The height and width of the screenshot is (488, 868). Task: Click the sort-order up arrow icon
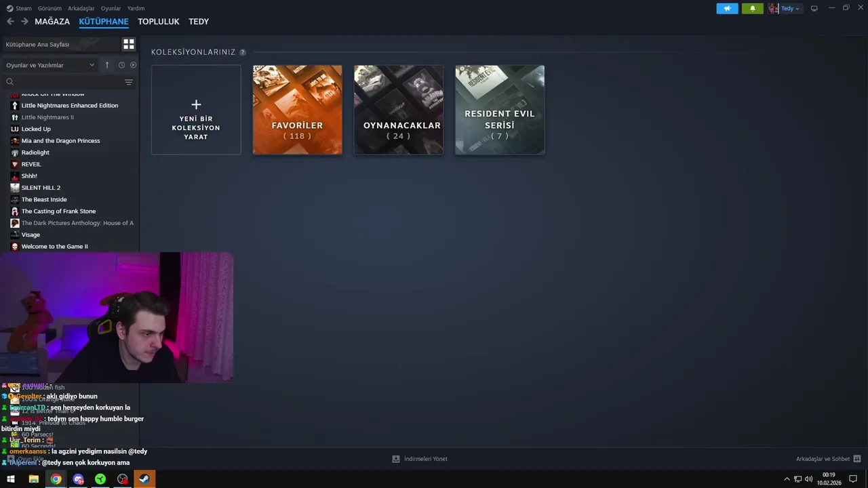106,65
